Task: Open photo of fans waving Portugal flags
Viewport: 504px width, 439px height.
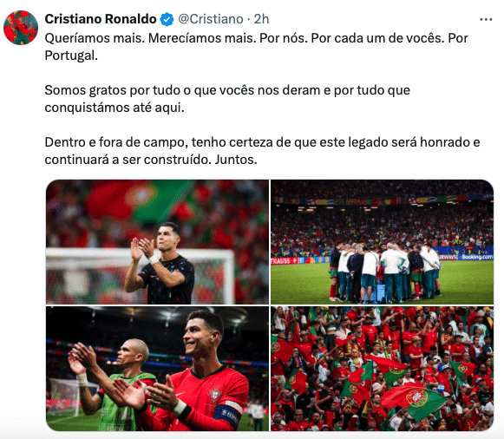Action: point(383,369)
